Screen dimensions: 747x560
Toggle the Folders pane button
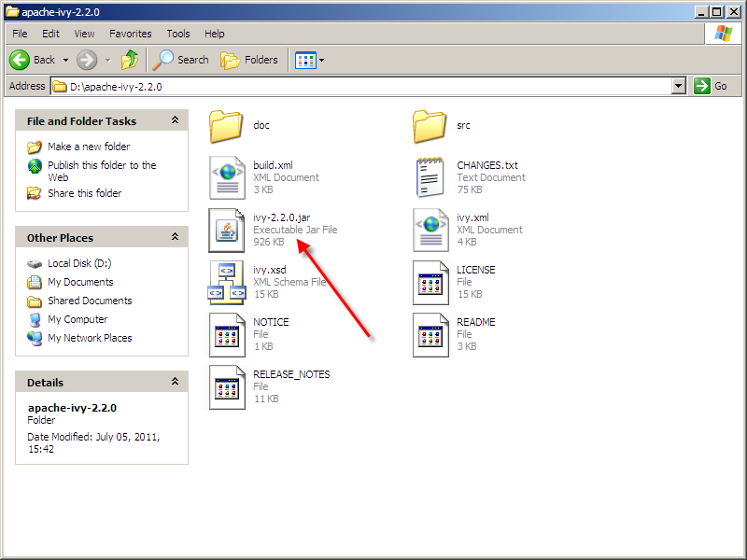tap(249, 60)
